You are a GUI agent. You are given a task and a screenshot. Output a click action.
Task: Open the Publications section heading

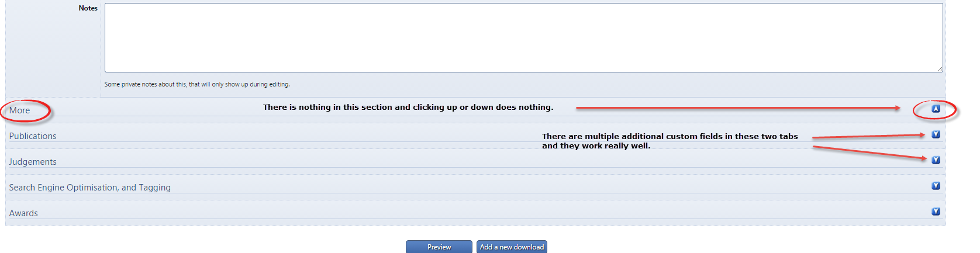point(33,136)
